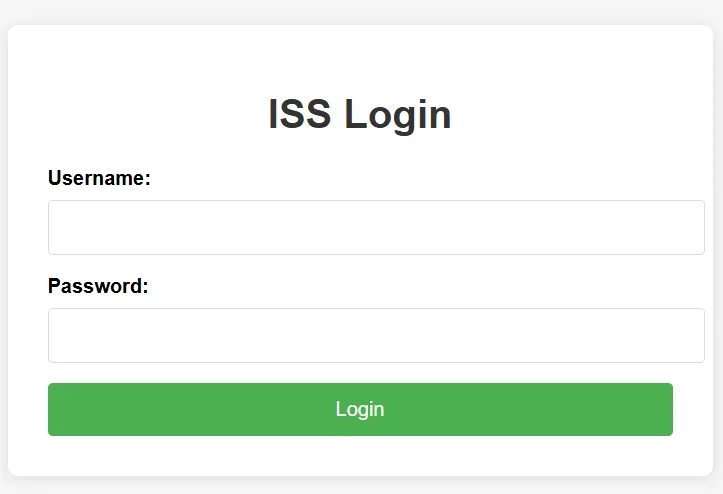
Task: Click the bold Username: caption
Action: tap(99, 178)
